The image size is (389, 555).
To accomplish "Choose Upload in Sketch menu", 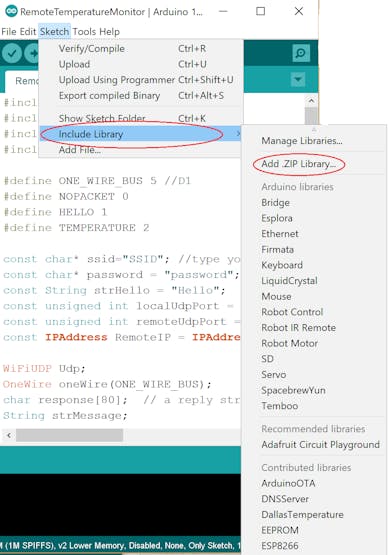I will [x=141, y=64].
